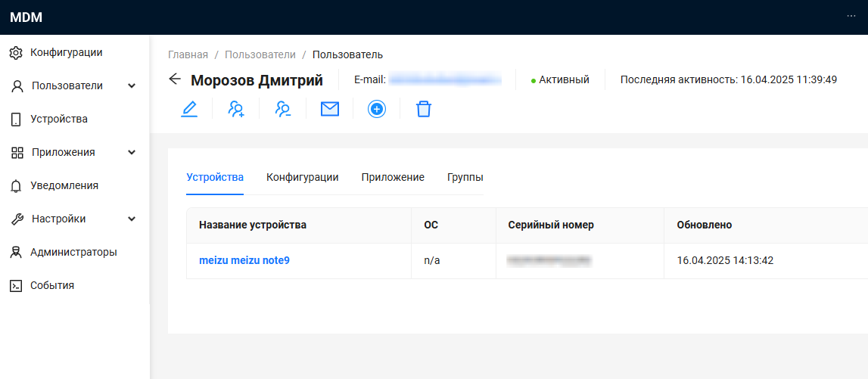
Task: Sort by the Обновлено column header
Action: coord(704,225)
